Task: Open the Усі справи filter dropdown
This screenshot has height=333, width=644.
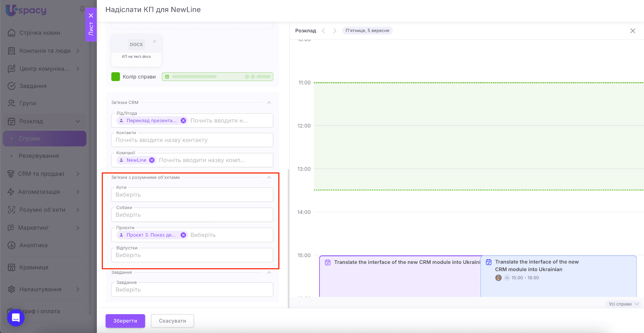Action: pos(623,304)
